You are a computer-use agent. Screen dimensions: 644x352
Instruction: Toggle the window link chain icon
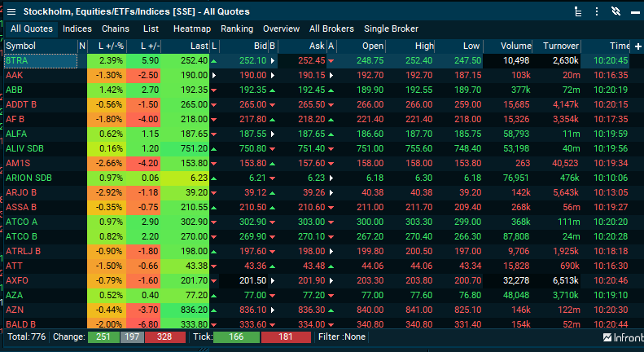[x=616, y=11]
